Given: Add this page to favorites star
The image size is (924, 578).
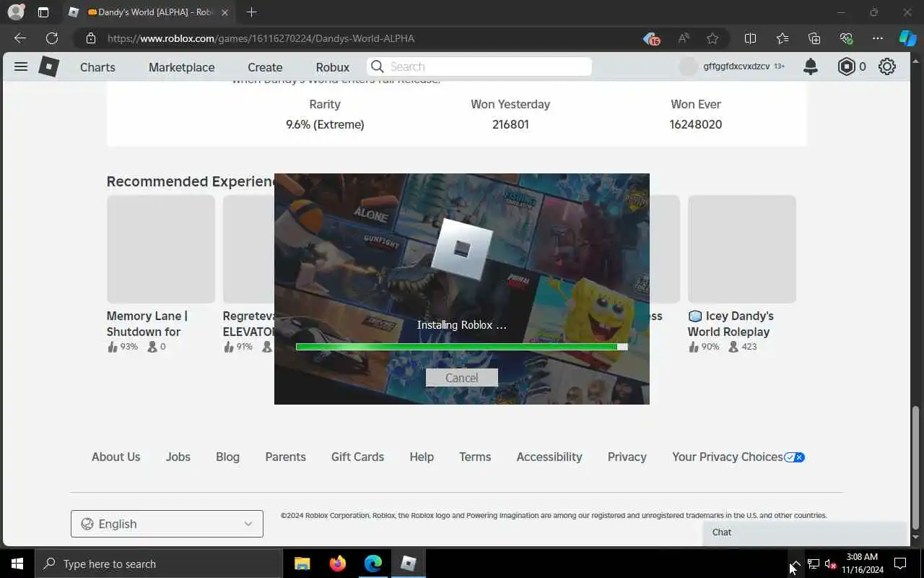Looking at the screenshot, I should click(712, 38).
